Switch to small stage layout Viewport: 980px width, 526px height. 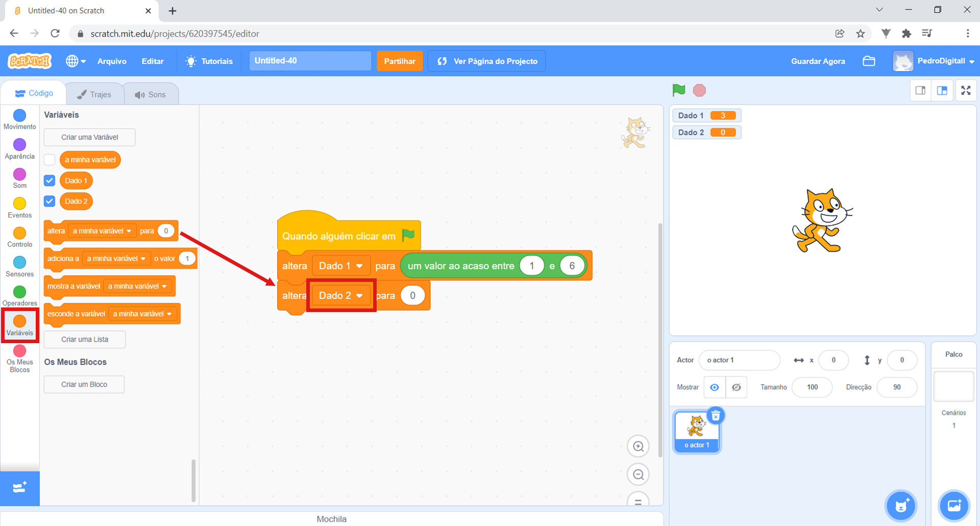[x=920, y=90]
